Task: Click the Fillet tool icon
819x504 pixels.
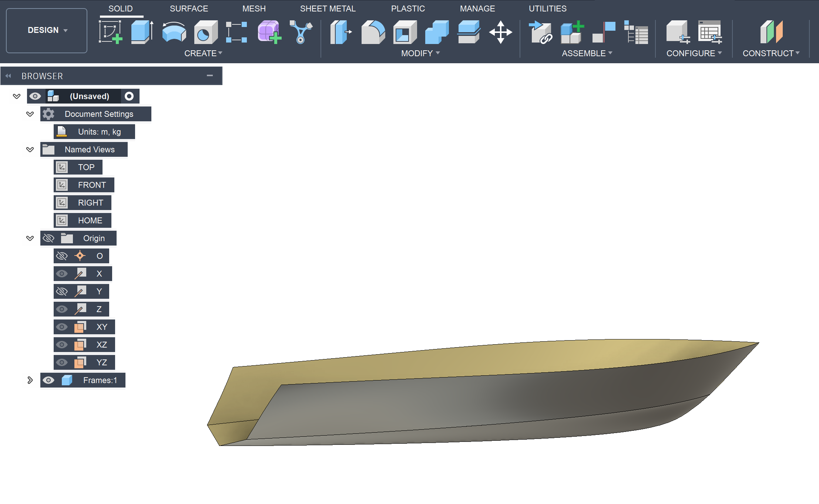Action: pos(373,32)
